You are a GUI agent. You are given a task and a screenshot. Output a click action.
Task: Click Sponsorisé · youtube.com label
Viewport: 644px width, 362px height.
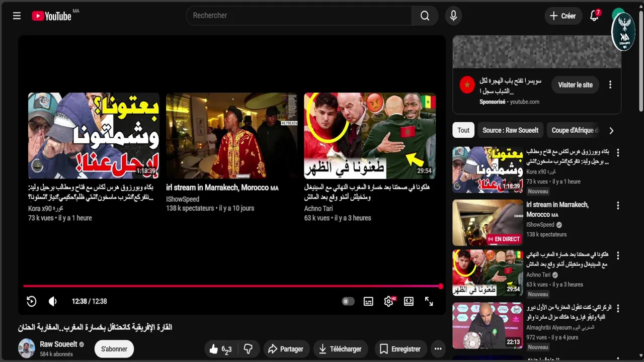509,102
